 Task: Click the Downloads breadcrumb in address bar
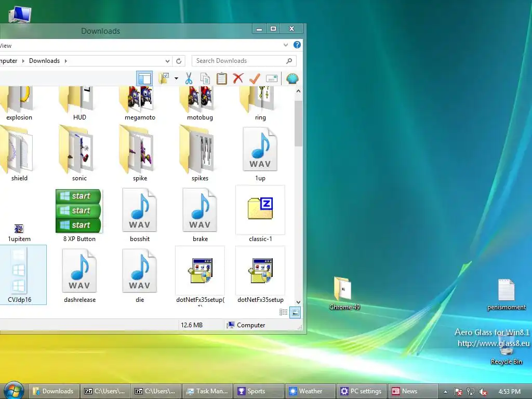pos(45,61)
